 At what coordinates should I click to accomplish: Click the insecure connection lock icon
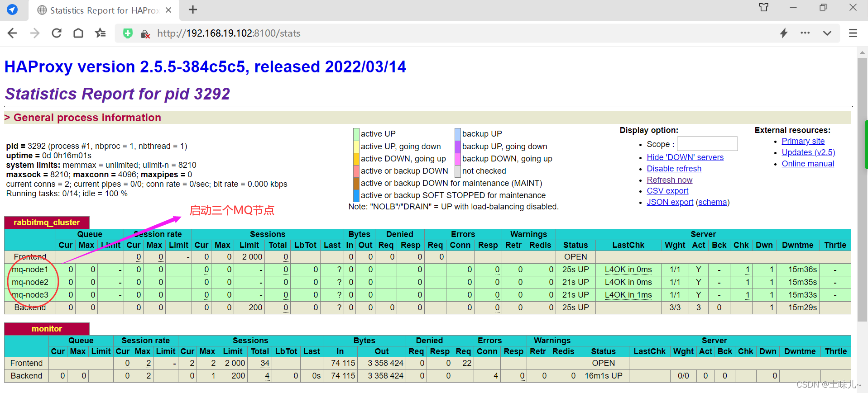point(145,34)
